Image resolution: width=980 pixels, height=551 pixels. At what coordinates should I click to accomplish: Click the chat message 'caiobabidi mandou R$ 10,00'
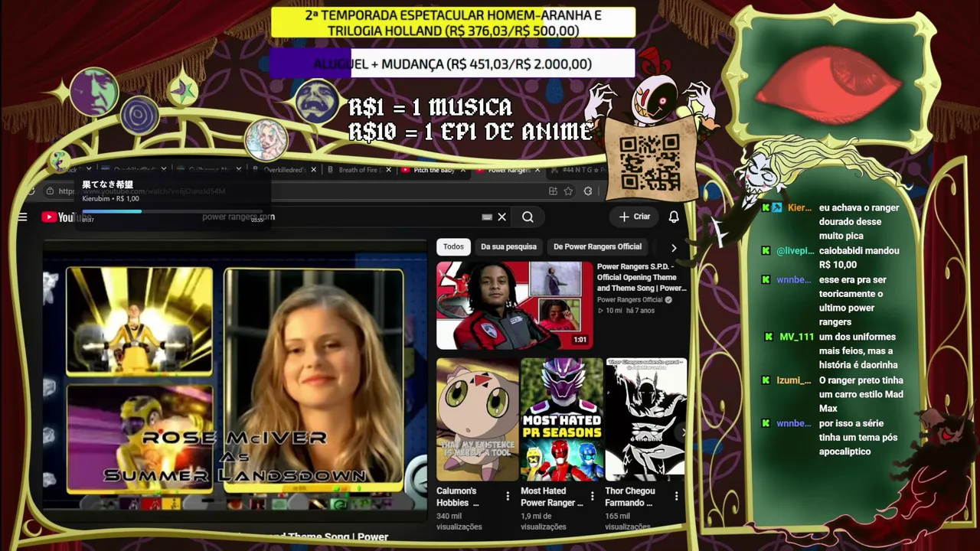coord(859,257)
